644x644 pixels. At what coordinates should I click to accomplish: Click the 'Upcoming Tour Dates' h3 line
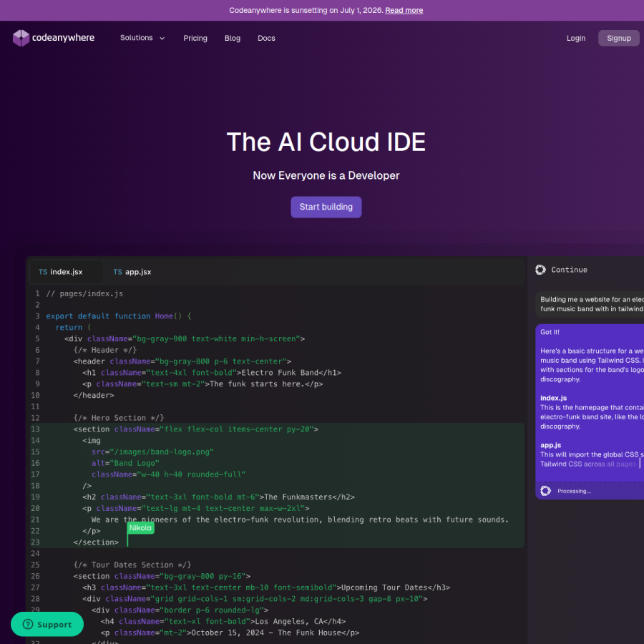coord(266,587)
